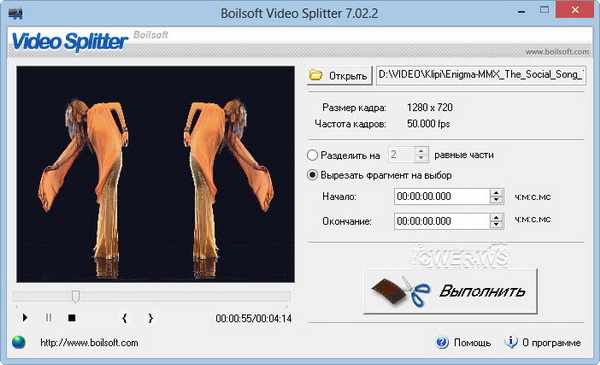This screenshot has width=600, height=365.
Task: Pause the video playback
Action: point(48,318)
